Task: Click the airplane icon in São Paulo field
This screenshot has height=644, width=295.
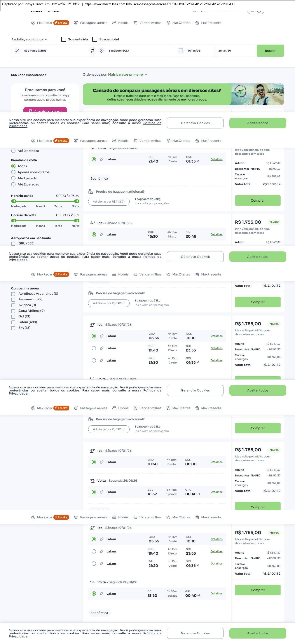Action: pos(17,51)
